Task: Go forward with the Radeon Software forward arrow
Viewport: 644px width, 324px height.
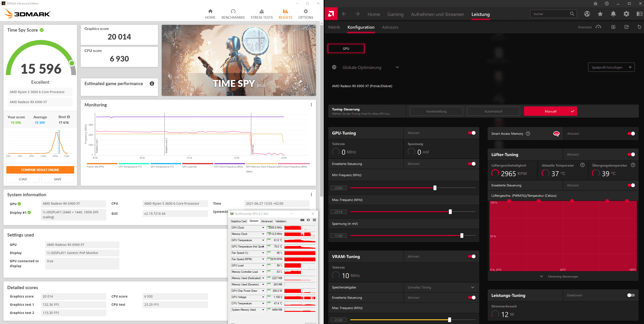Action: [x=358, y=14]
